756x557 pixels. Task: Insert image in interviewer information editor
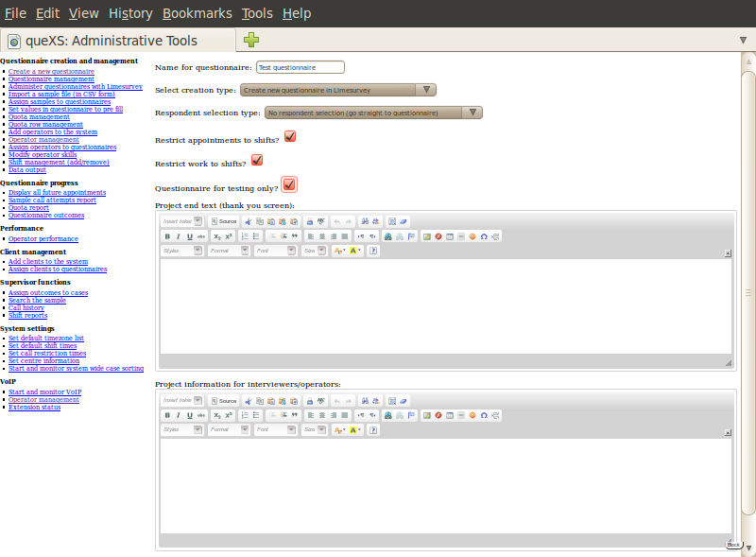click(x=427, y=415)
